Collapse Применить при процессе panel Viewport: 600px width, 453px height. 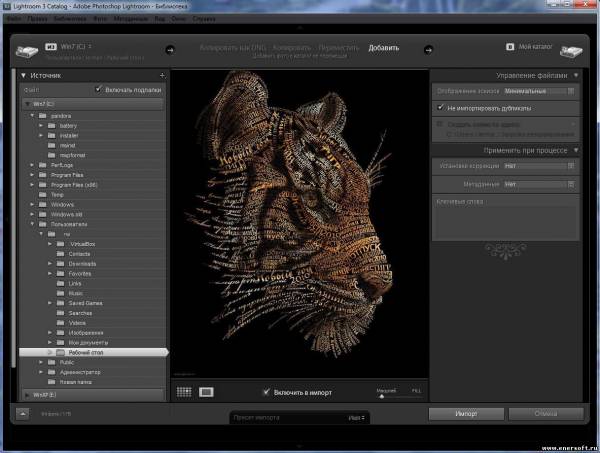click(576, 150)
